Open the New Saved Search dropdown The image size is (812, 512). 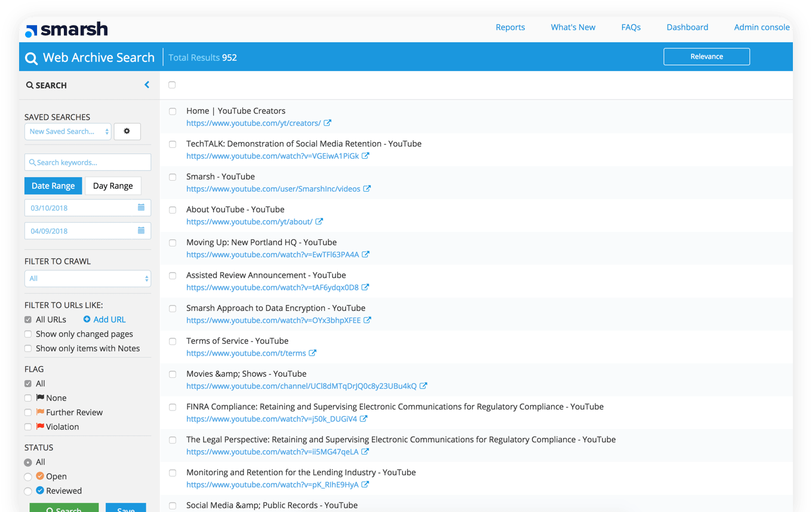coord(68,131)
